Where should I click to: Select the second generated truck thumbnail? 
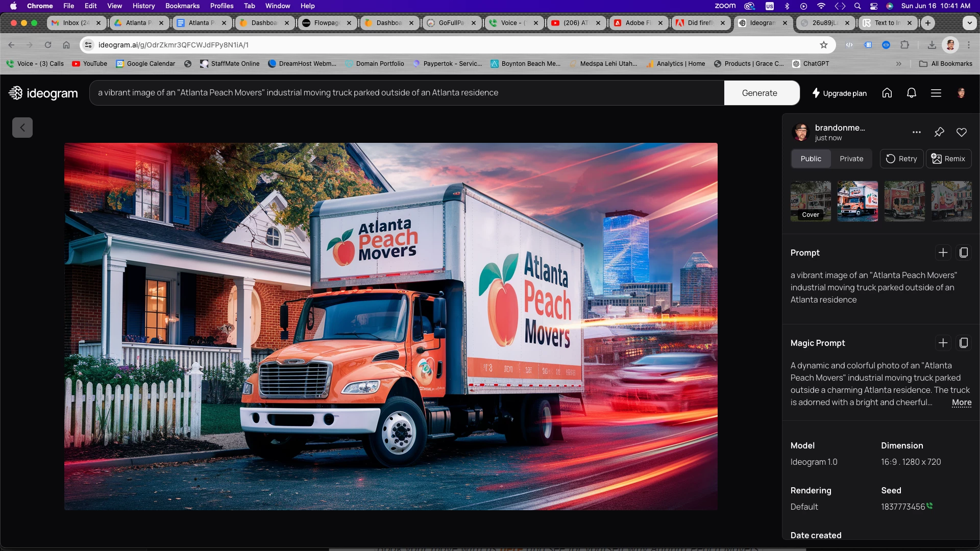coord(857,201)
